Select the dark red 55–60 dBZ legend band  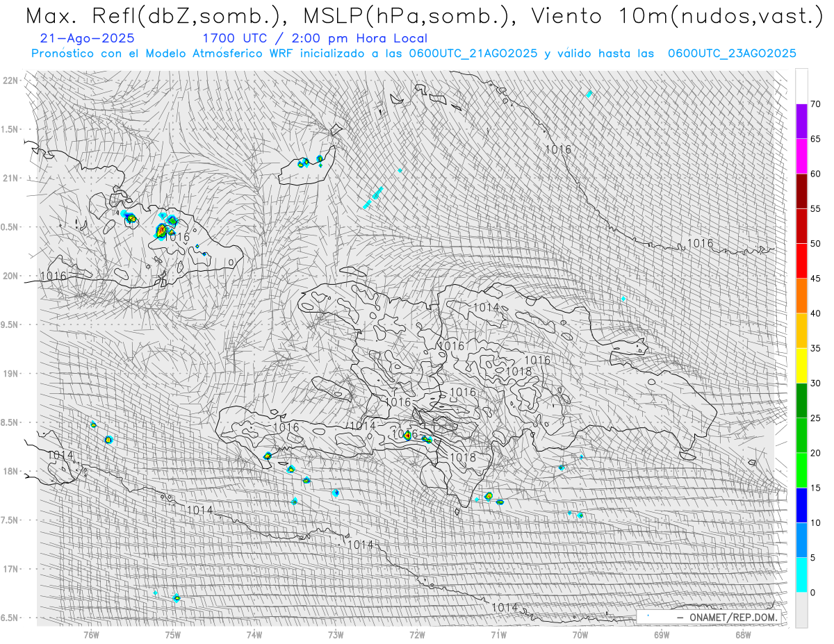(801, 191)
